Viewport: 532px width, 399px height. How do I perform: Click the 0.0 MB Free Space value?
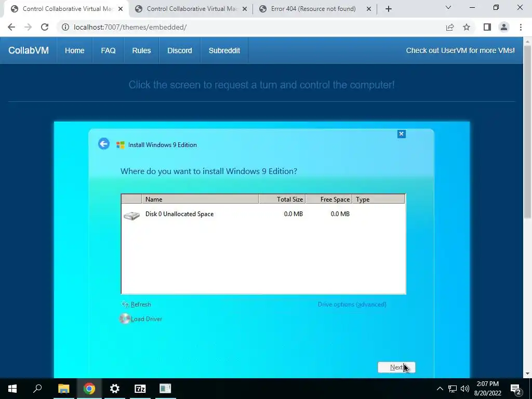click(x=340, y=214)
